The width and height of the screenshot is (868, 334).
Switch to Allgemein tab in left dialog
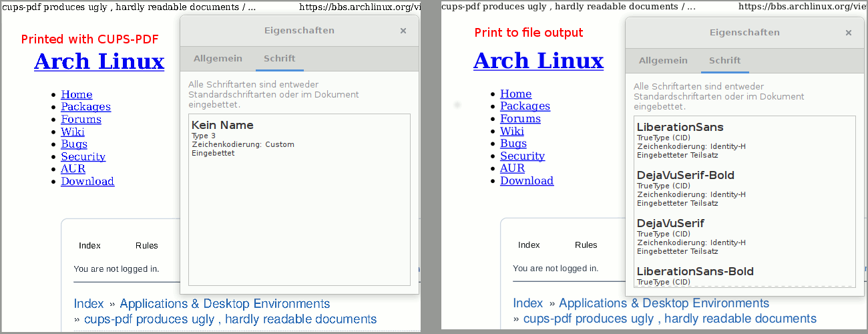click(218, 59)
